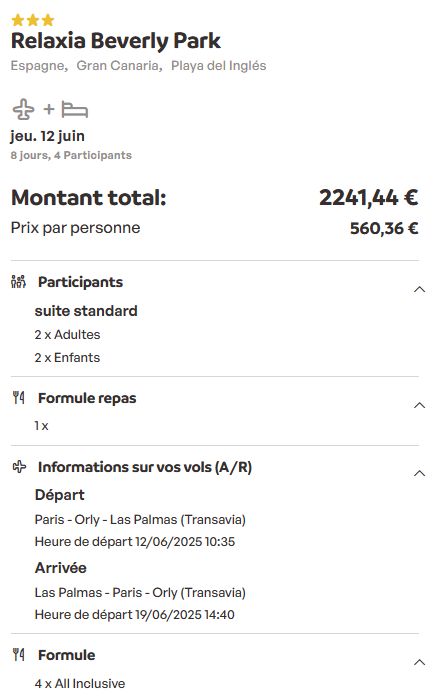Open the Espagne location link
The width and height of the screenshot is (432, 698).
pyautogui.click(x=39, y=66)
